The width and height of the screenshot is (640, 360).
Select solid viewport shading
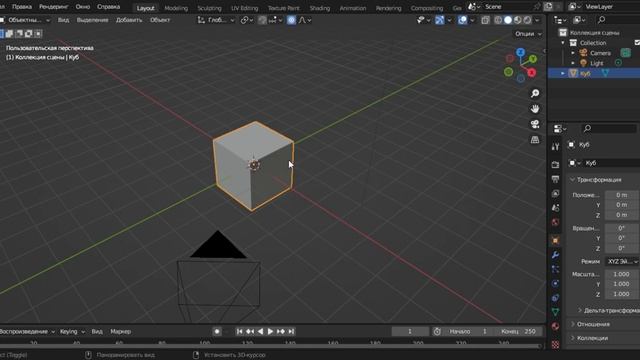[x=508, y=20]
